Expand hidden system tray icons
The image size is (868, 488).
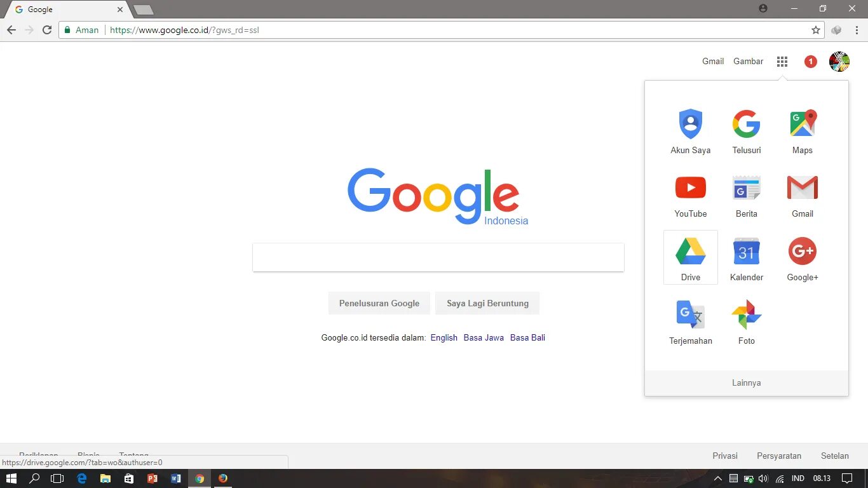[718, 478]
